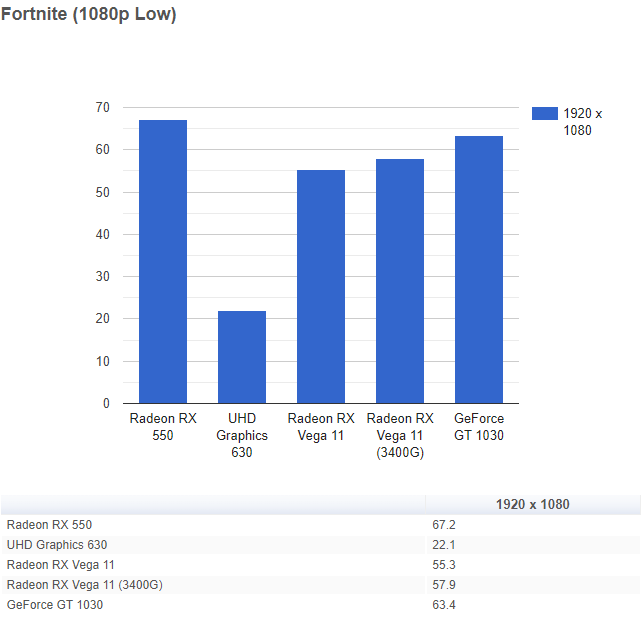Select the Radeon RX Vega 11 table row name
The height and width of the screenshot is (621, 642).
coord(61,565)
